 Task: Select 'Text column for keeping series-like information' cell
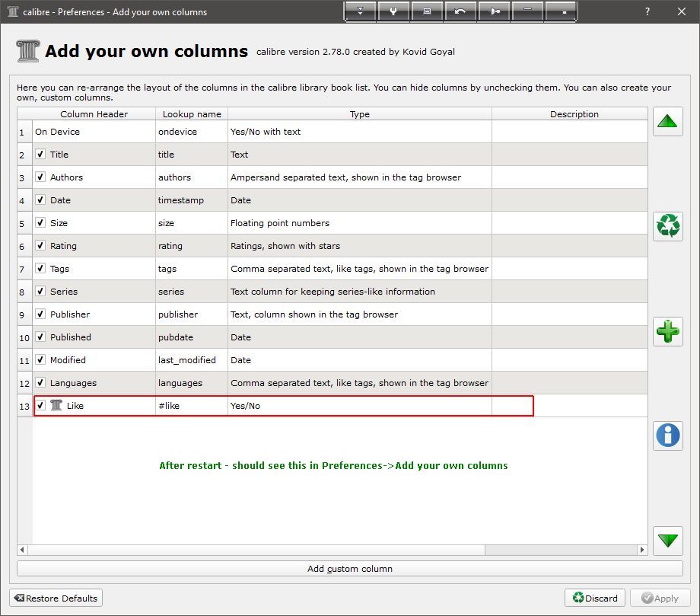point(360,292)
